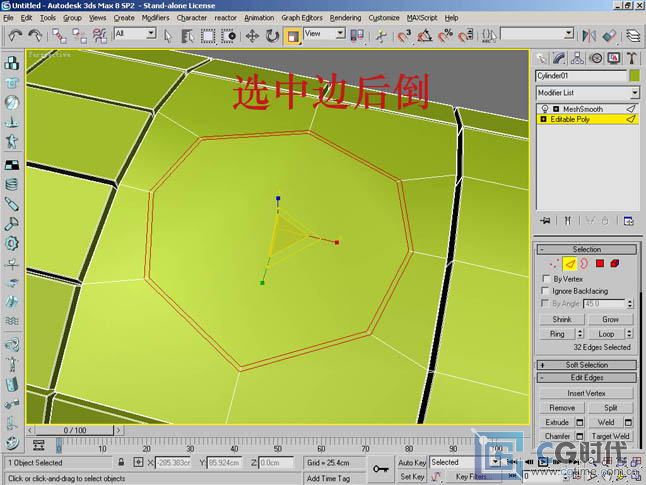Open the Layer Manager icon
Viewport: 646px width, 485px height.
click(633, 36)
